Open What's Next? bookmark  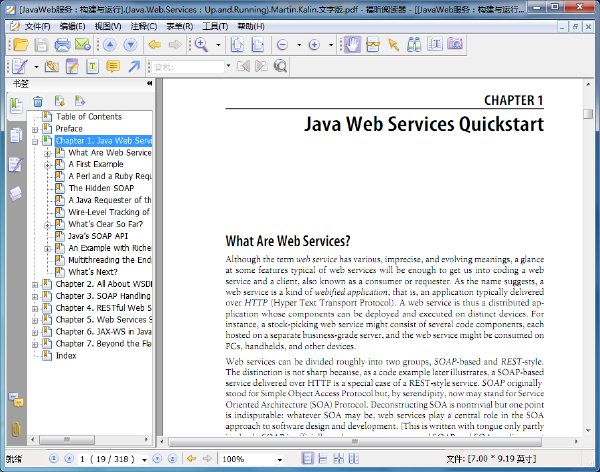pos(93,272)
